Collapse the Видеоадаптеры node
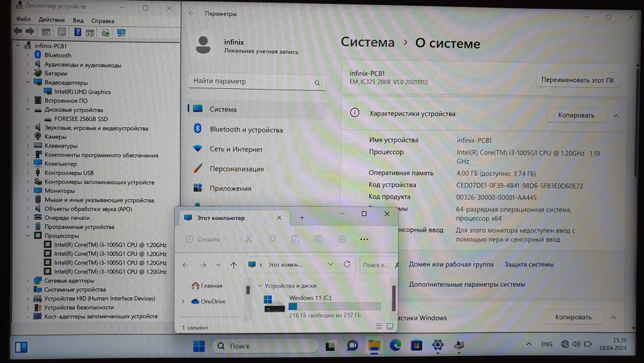Image resolution: width=644 pixels, height=363 pixels. pos(28,83)
